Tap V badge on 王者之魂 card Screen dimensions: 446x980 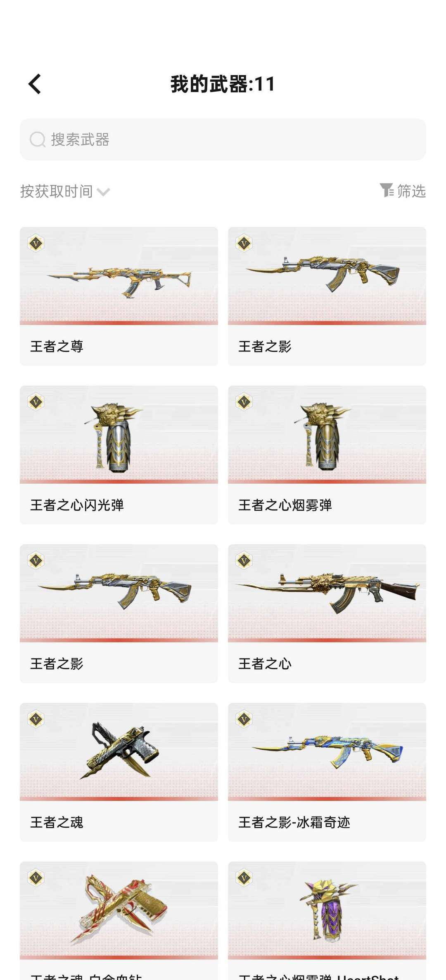(x=36, y=719)
